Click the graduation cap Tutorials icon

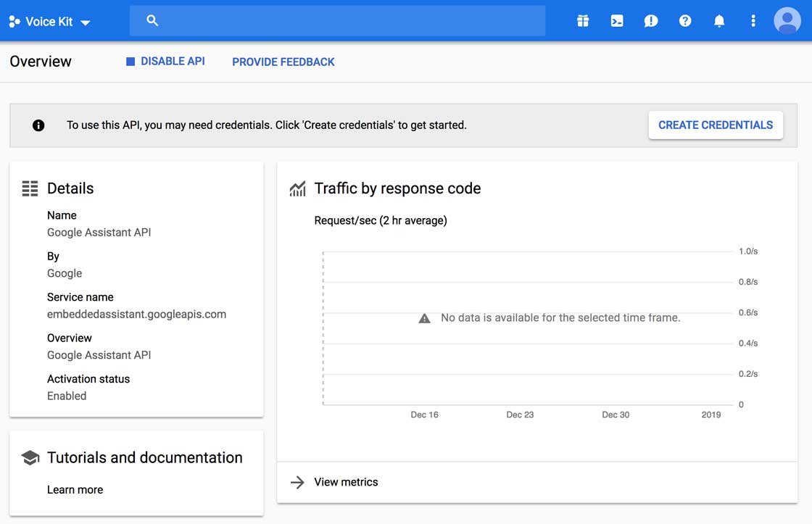[30, 458]
